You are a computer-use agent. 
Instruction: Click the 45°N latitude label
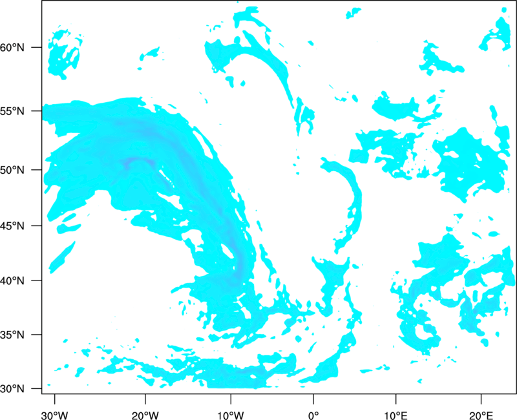pos(12,226)
